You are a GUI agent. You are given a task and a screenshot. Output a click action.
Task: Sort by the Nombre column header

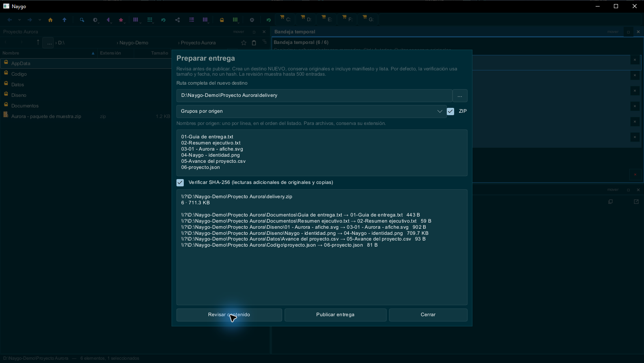pos(48,53)
